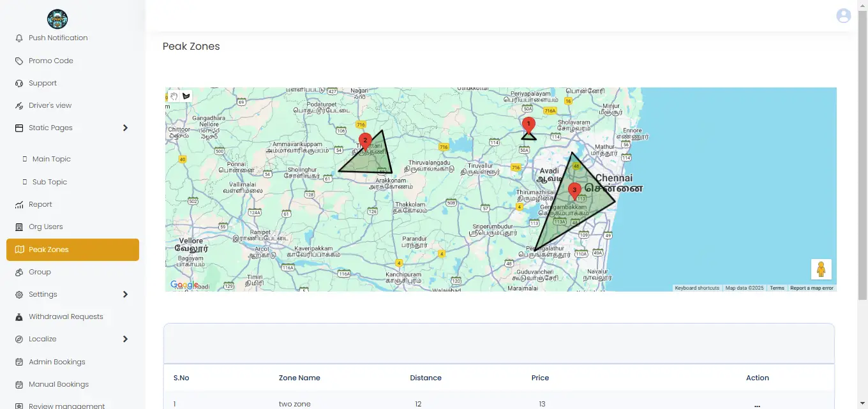Open Withdrawal Requests page
The width and height of the screenshot is (868, 409).
(x=66, y=317)
